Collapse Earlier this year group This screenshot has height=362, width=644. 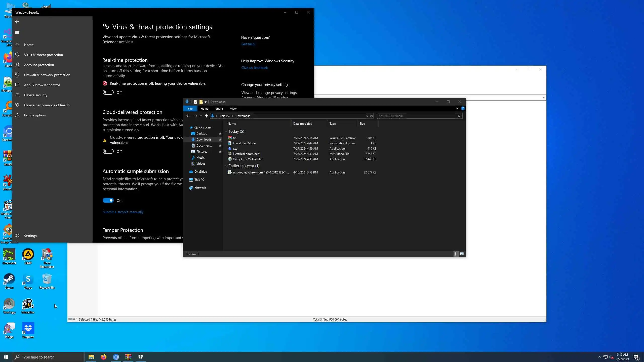click(x=226, y=166)
